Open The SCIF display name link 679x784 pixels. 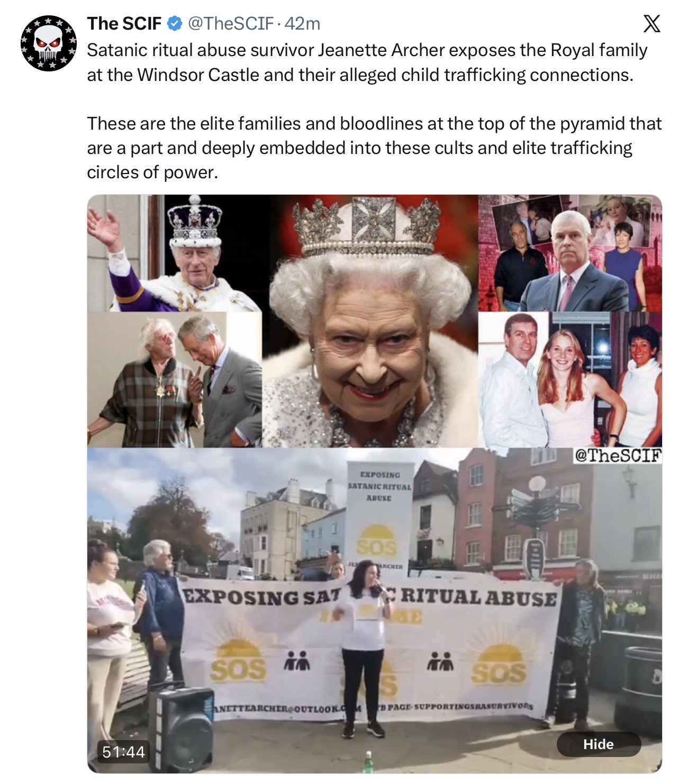pos(124,23)
